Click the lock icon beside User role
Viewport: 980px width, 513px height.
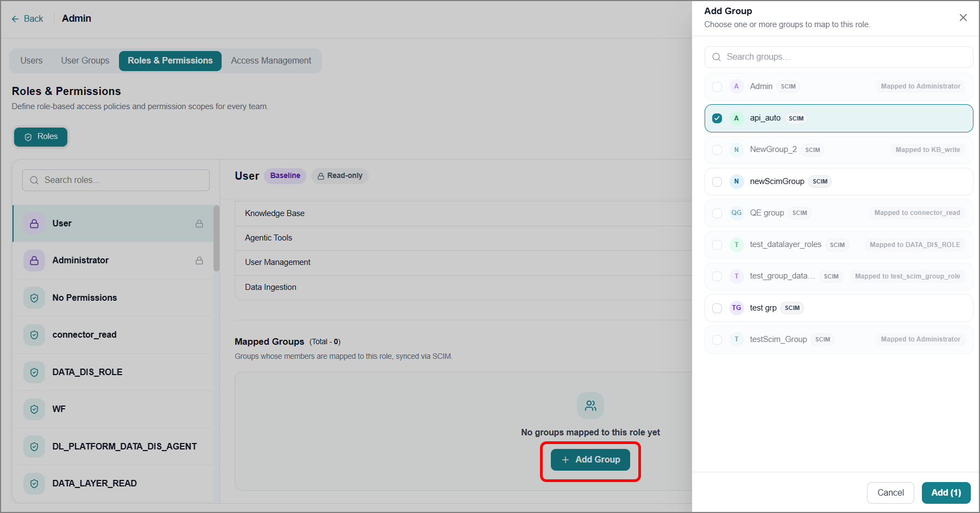(x=199, y=224)
